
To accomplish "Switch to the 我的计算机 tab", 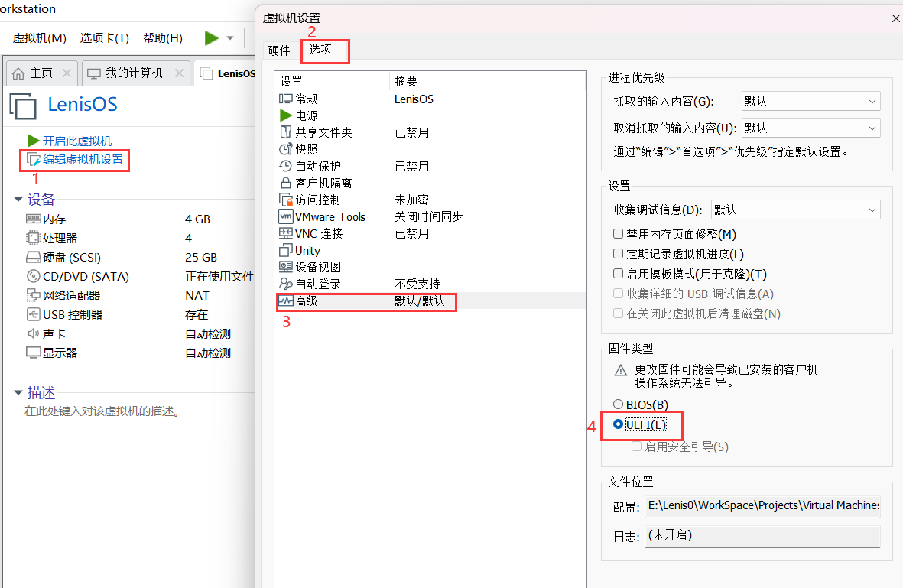I will (136, 73).
